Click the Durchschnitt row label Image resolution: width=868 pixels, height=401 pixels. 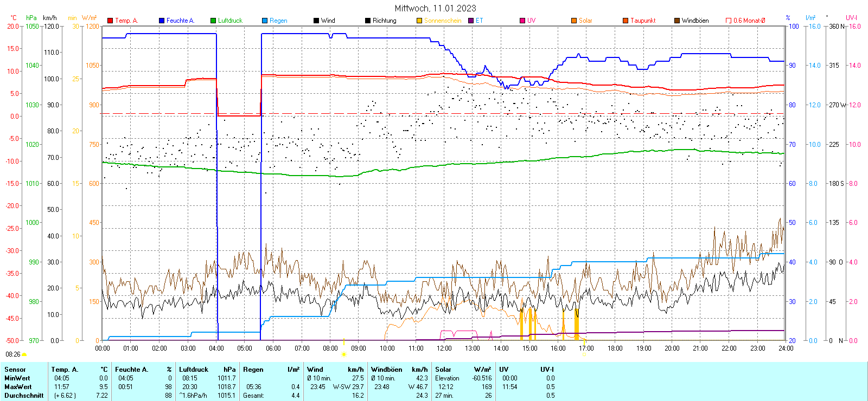(x=24, y=396)
